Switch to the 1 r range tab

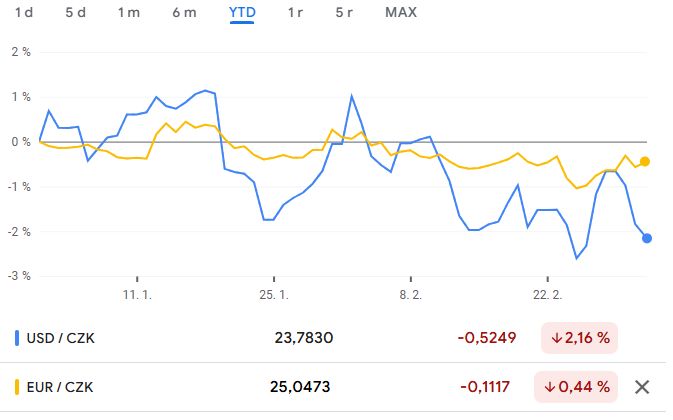pyautogui.click(x=295, y=12)
